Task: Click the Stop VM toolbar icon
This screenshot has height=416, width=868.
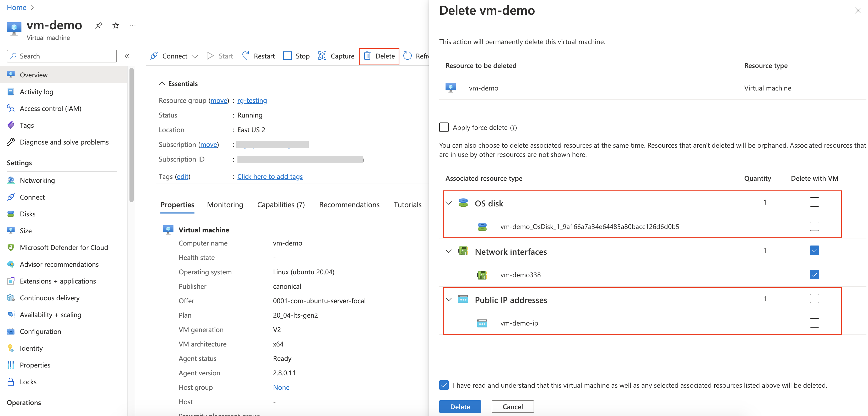Action: [x=287, y=56]
